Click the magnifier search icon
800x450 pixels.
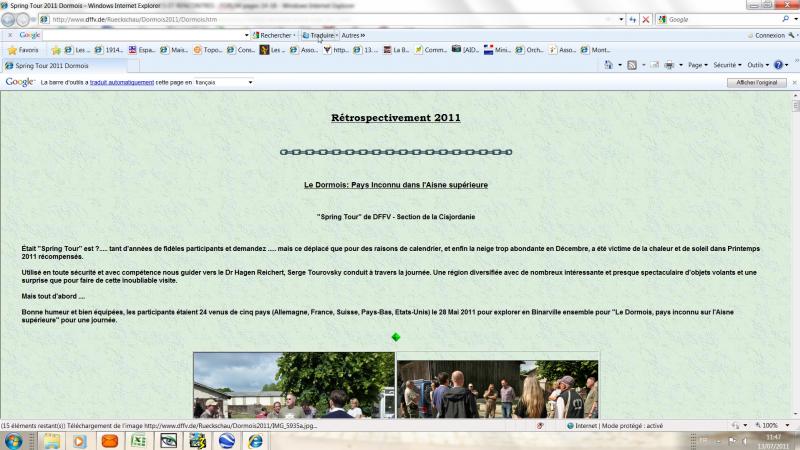[786, 19]
